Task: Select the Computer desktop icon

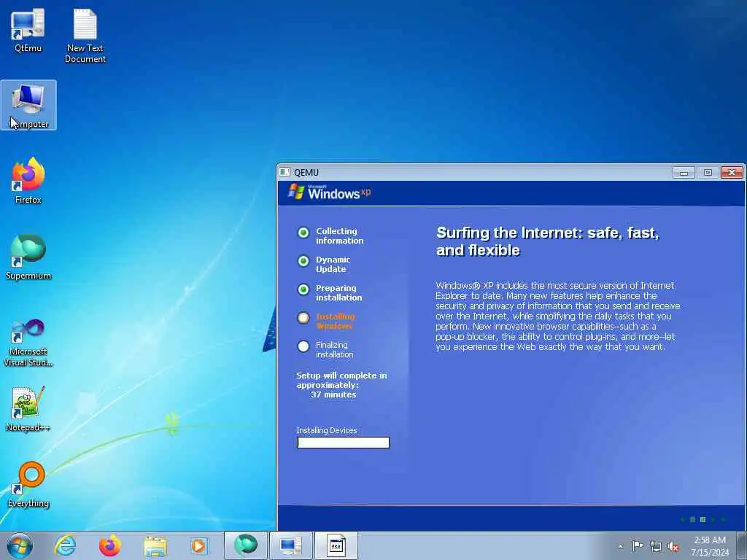Action: (x=28, y=105)
